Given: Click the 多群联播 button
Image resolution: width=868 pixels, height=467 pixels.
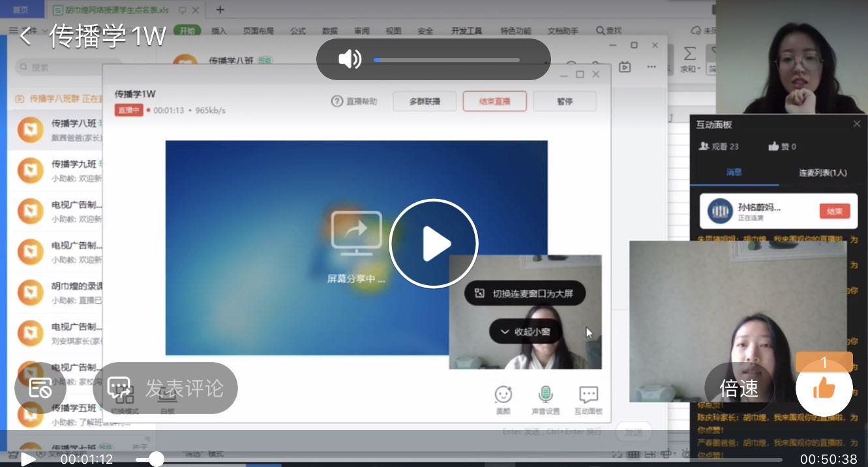Looking at the screenshot, I should (425, 101).
